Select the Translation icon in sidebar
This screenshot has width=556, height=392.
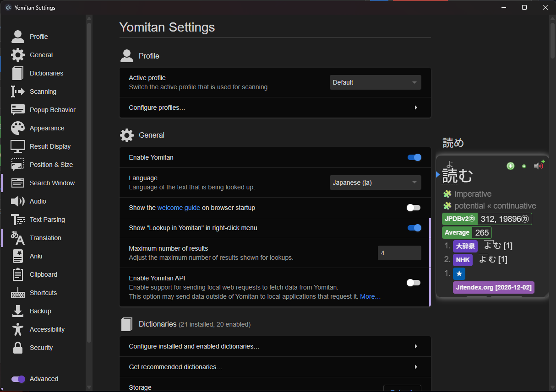[x=18, y=238]
